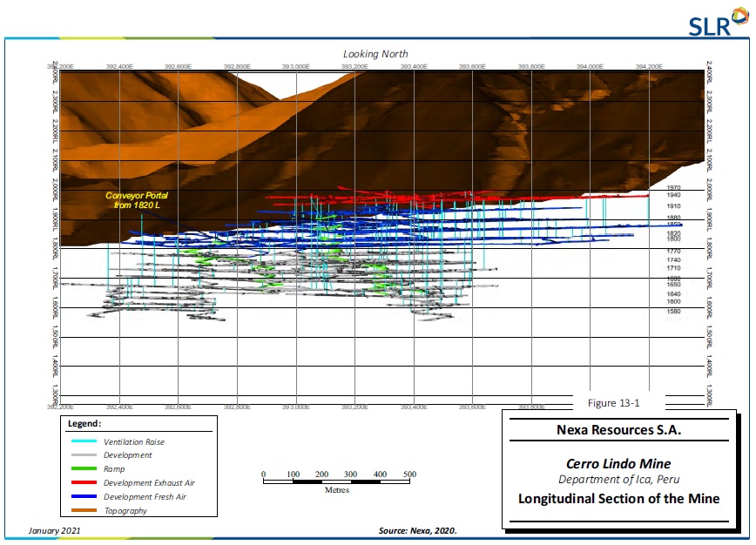Click the 'Metres' scale bar label
The height and width of the screenshot is (545, 756).
(336, 490)
